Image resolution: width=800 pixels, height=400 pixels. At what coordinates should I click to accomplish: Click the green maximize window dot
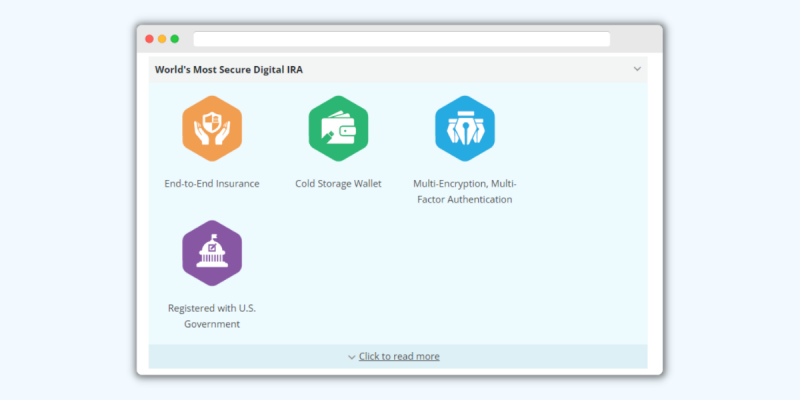click(174, 39)
